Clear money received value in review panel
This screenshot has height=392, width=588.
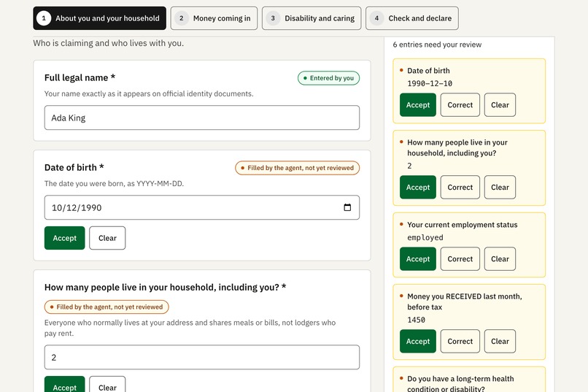point(500,342)
